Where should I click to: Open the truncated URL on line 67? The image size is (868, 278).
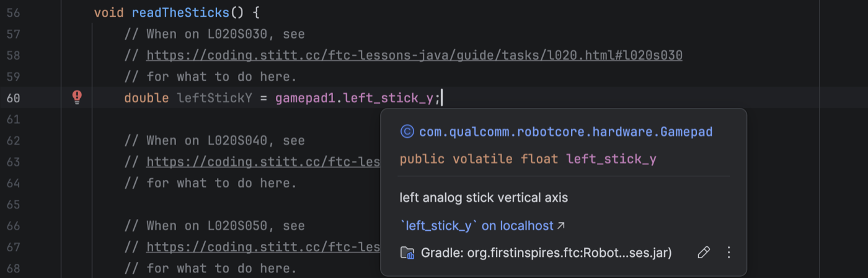(x=263, y=247)
